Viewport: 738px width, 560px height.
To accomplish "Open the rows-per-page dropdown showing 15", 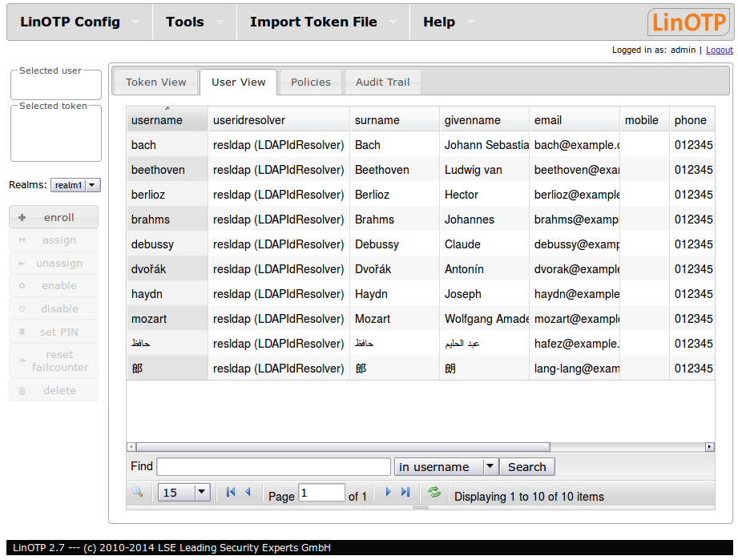I will (x=184, y=493).
